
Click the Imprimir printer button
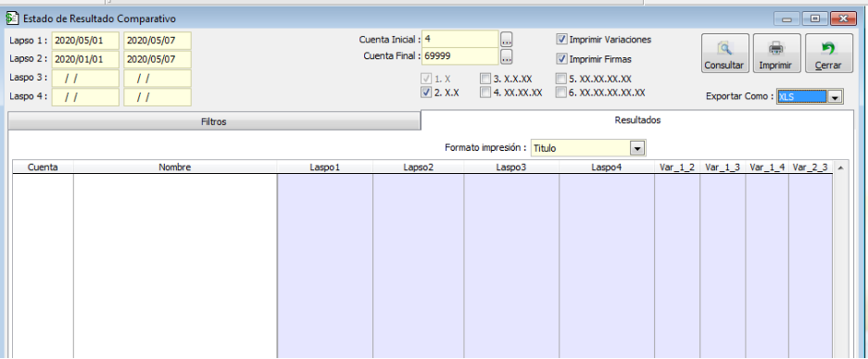pyautogui.click(x=776, y=53)
